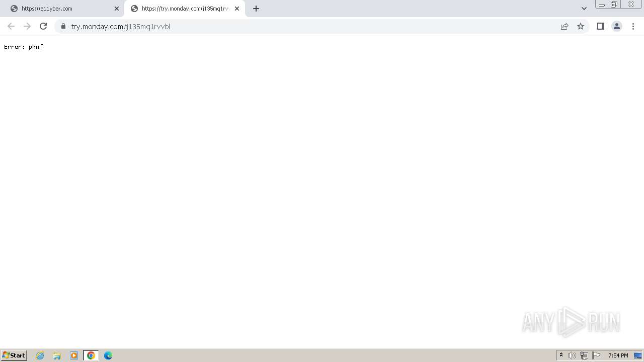This screenshot has height=362, width=644.
Task: Close the try.monday.com tab
Action: pyautogui.click(x=237, y=9)
